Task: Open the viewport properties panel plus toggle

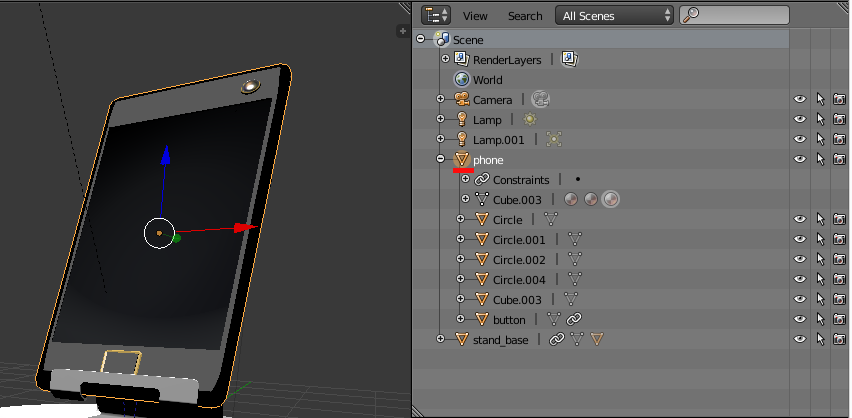Action: 402,31
